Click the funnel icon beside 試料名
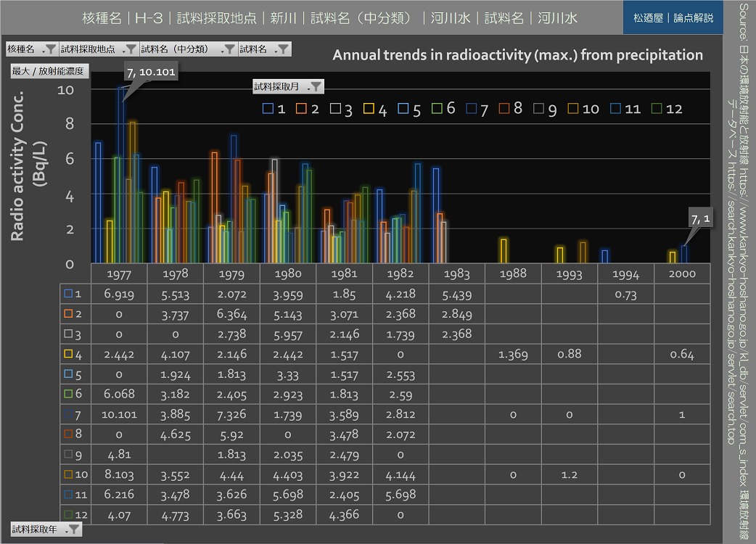The width and height of the screenshot is (756, 544). tap(283, 49)
